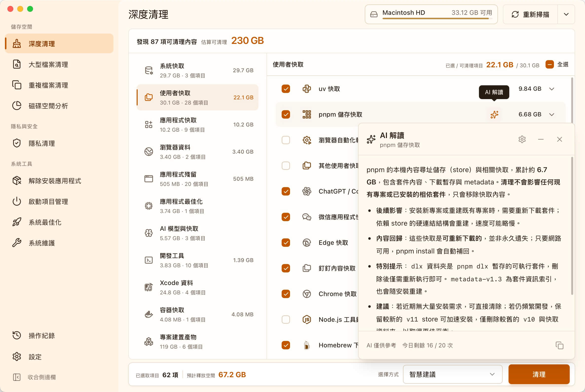Click the 重新掃描 refresh icon
This screenshot has height=392, width=585.
click(515, 15)
